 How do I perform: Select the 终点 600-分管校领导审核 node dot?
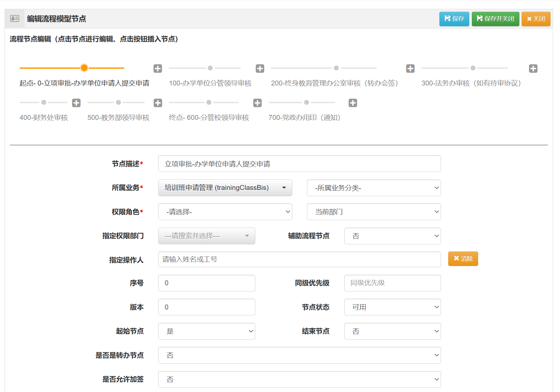209,102
